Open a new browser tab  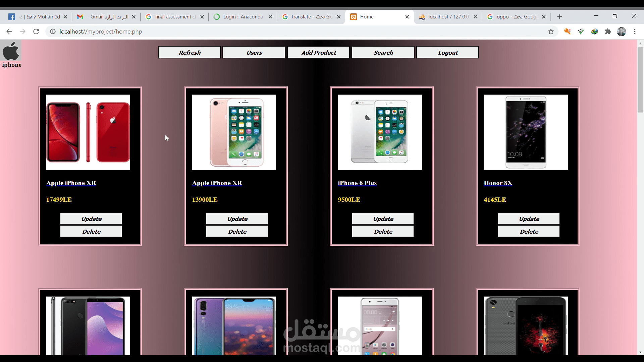(x=559, y=17)
